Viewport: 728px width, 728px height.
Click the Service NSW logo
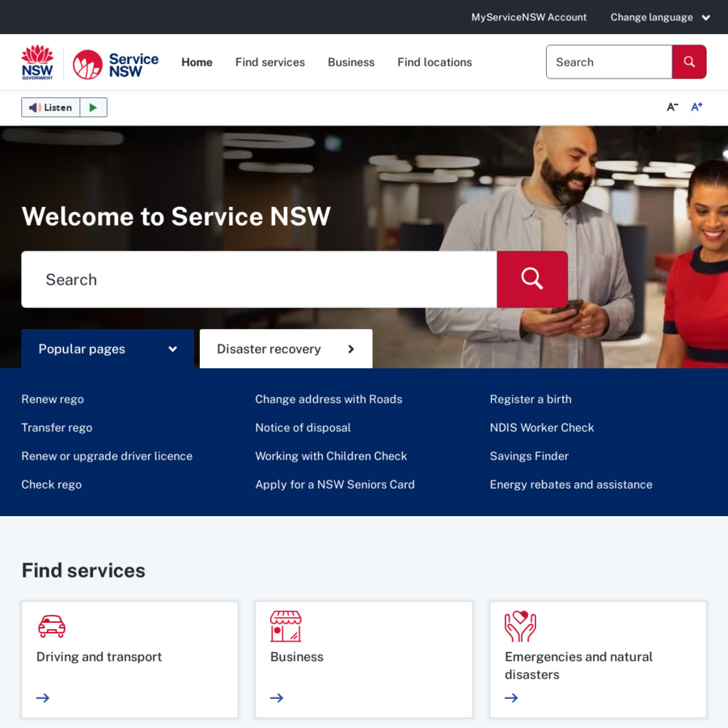[115, 63]
